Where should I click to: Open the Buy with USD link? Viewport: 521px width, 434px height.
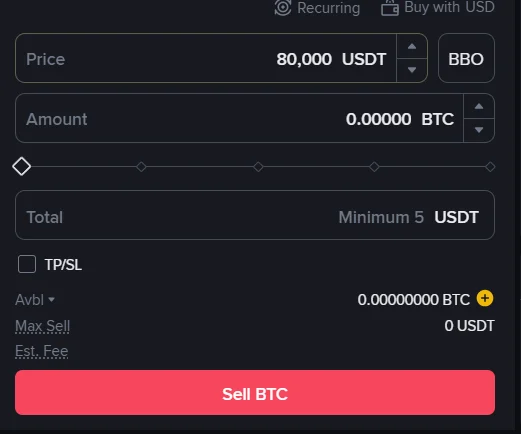pyautogui.click(x=449, y=7)
